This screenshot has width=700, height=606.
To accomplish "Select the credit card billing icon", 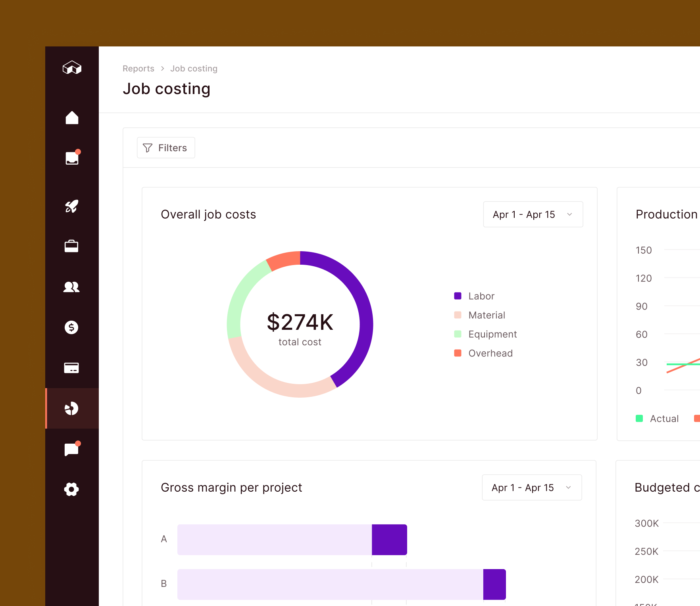I will 72,368.
